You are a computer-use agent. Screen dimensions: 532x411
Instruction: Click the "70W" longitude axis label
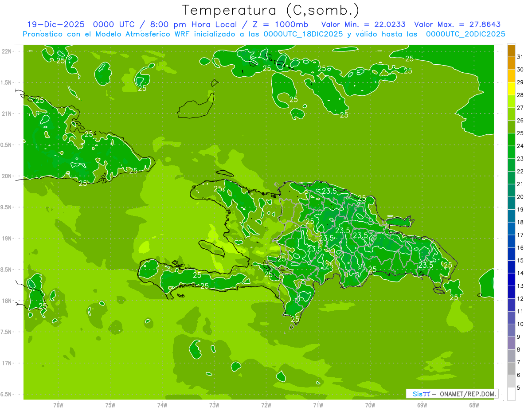click(370, 405)
